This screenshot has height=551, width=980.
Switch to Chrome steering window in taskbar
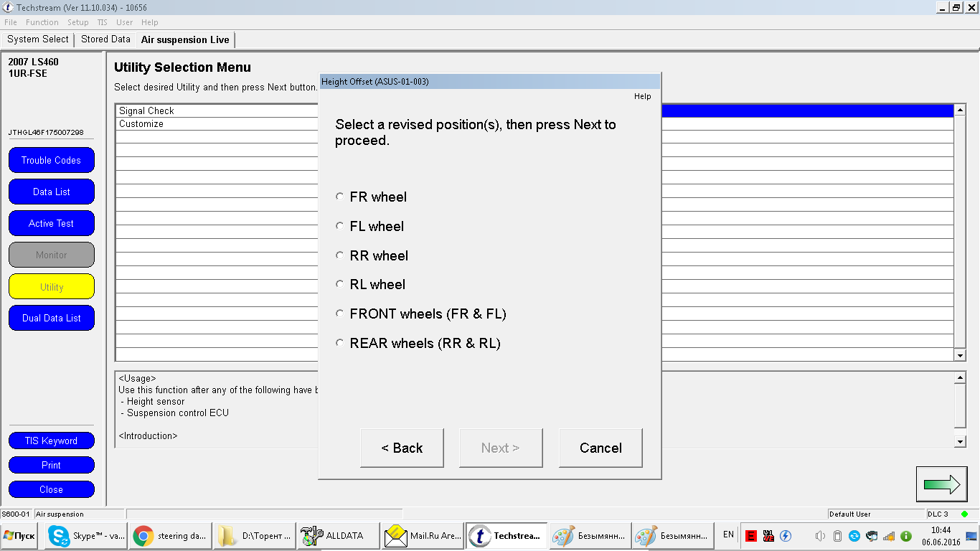[171, 536]
